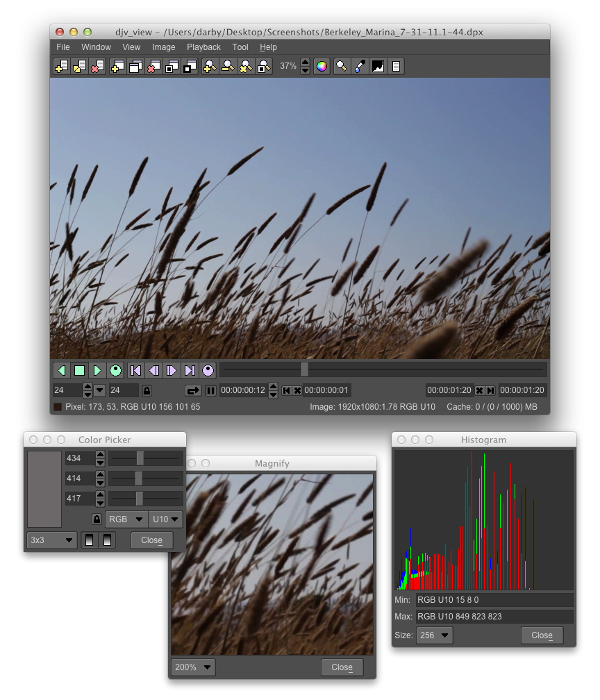The image size is (600, 700).
Task: Reset the out-point with X icon
Action: click(x=479, y=390)
